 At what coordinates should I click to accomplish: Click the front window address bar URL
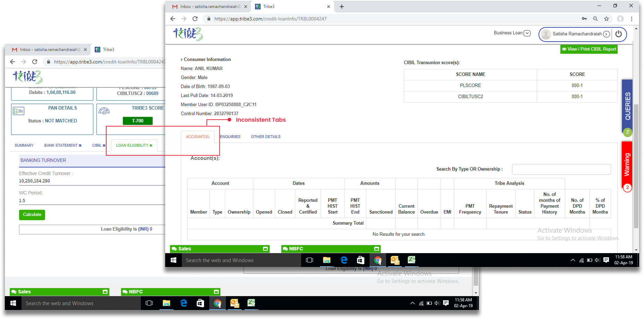click(270, 19)
